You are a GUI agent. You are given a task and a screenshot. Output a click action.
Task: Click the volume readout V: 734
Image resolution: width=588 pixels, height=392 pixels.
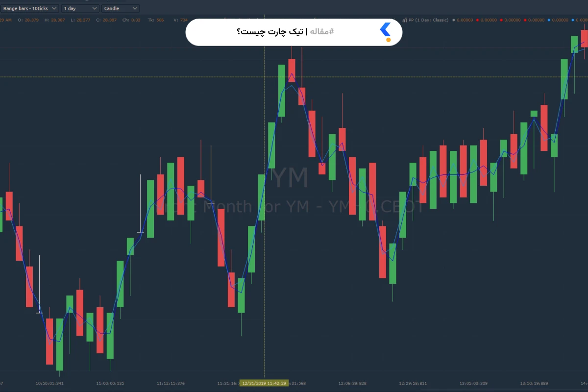180,20
